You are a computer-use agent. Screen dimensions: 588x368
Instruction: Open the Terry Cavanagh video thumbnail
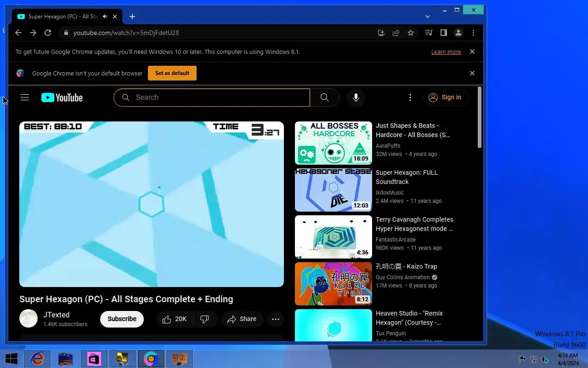click(334, 237)
